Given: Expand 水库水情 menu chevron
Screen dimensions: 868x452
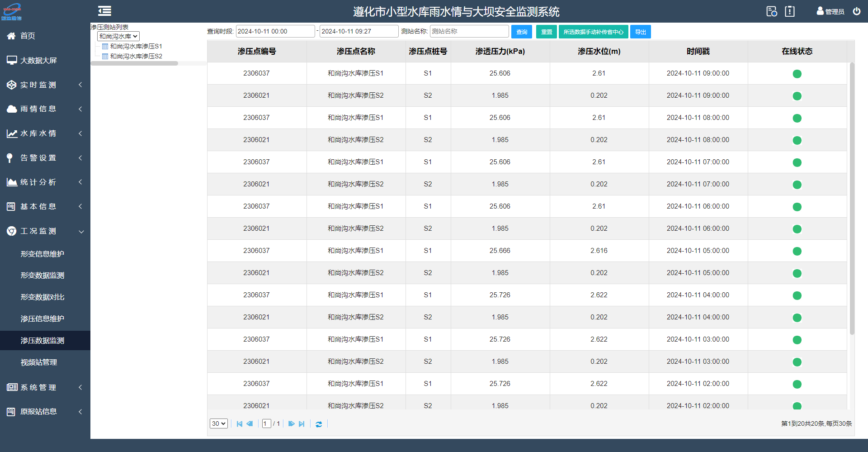Looking at the screenshot, I should (x=80, y=133).
